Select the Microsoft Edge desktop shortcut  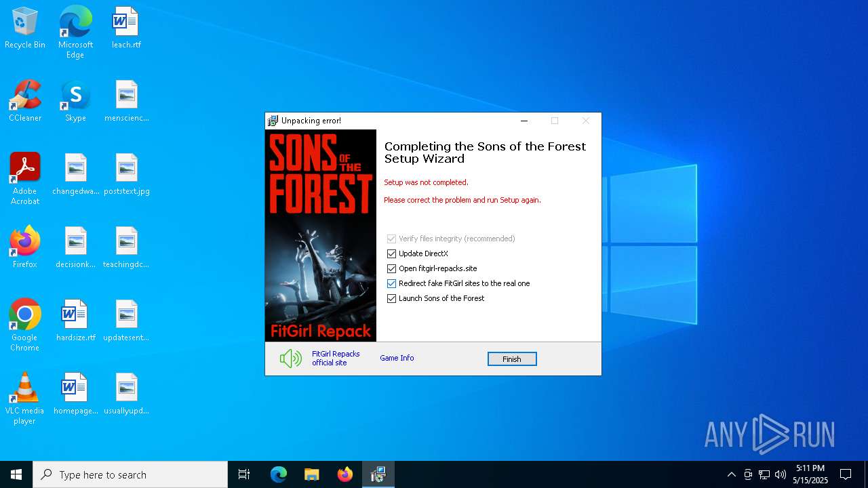[75, 32]
